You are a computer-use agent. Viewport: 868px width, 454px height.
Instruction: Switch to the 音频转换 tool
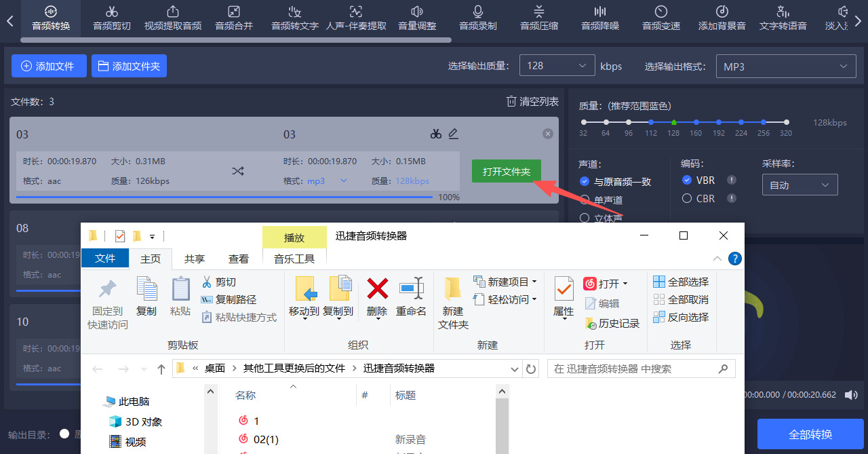51,18
